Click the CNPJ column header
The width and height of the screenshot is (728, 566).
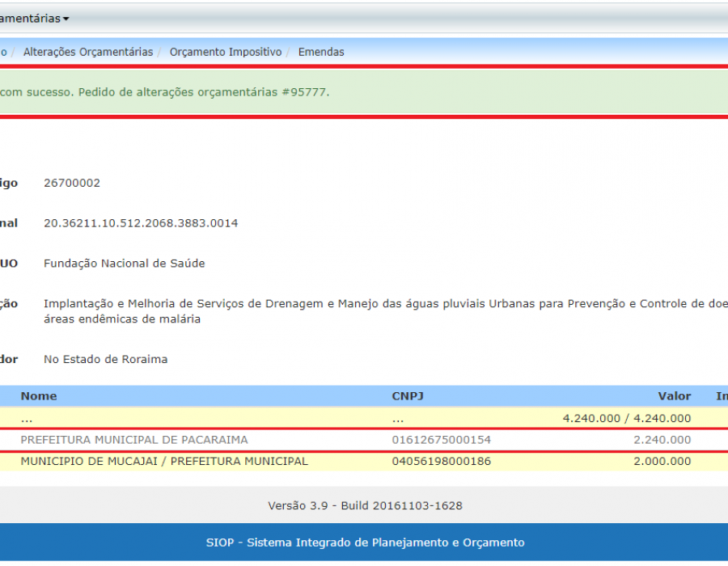[x=408, y=396]
